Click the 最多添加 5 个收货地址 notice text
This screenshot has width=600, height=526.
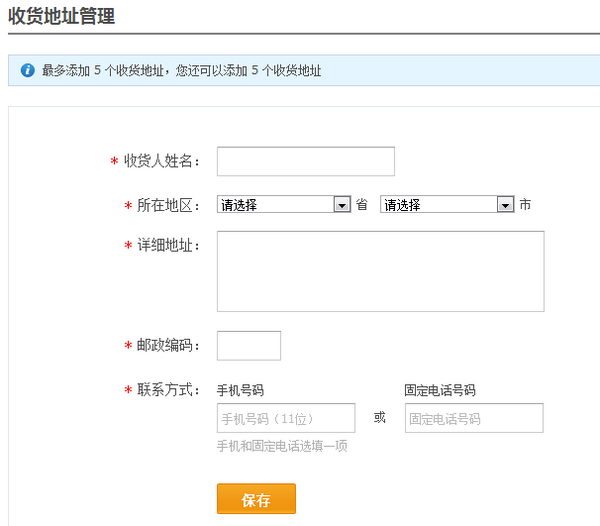click(x=181, y=71)
